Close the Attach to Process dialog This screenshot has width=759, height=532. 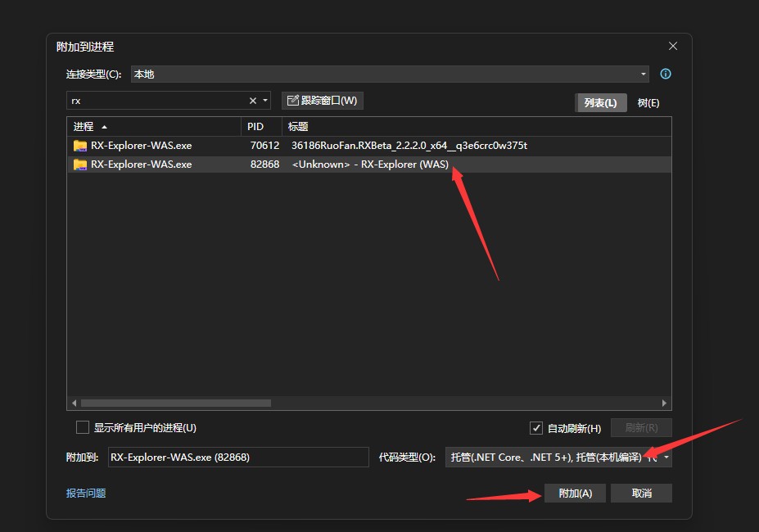tap(673, 46)
